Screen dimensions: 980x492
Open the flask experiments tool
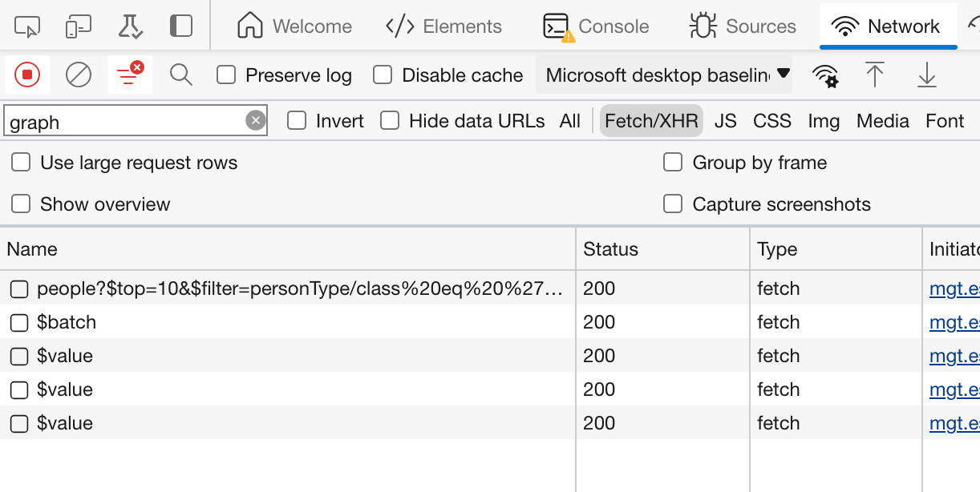click(x=130, y=26)
